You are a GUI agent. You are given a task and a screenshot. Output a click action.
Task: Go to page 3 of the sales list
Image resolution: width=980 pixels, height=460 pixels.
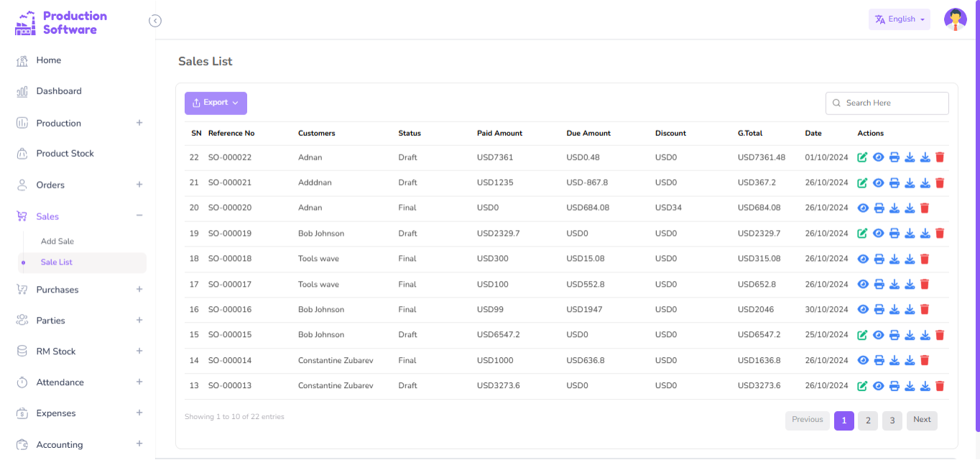click(892, 420)
